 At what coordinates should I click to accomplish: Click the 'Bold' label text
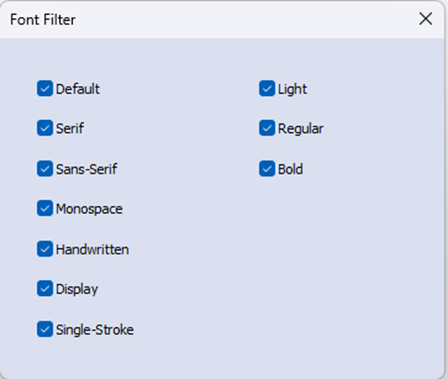290,169
